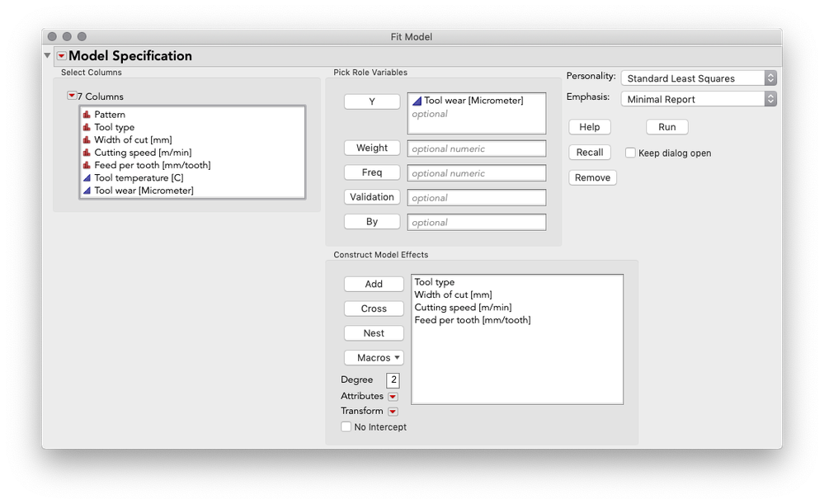Screen dimensions: 824x504
Task: Select Tool temperature [C] in the column list
Action: pyautogui.click(x=139, y=177)
